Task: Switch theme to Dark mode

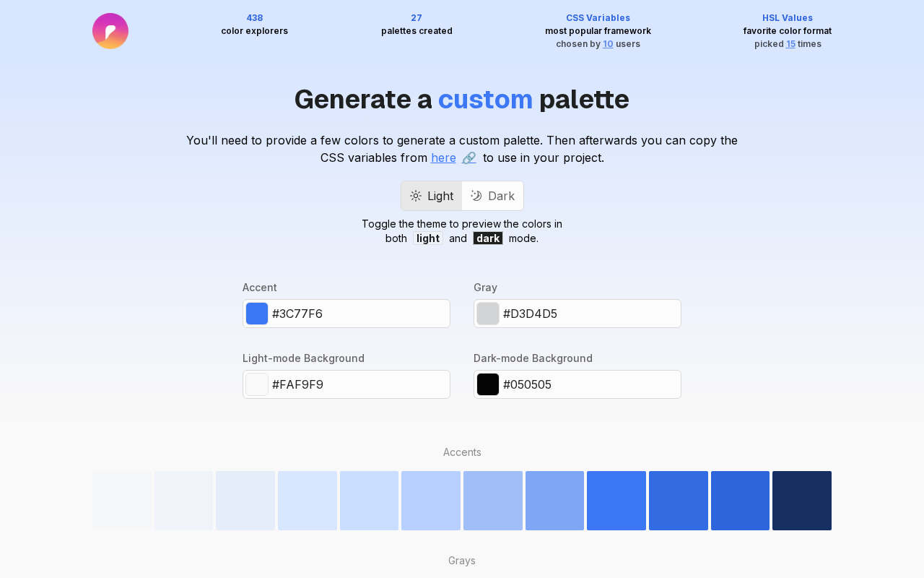Action: click(492, 196)
